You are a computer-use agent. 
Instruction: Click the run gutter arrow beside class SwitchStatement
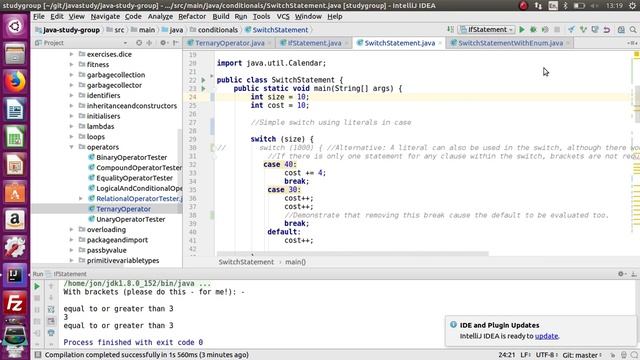203,80
